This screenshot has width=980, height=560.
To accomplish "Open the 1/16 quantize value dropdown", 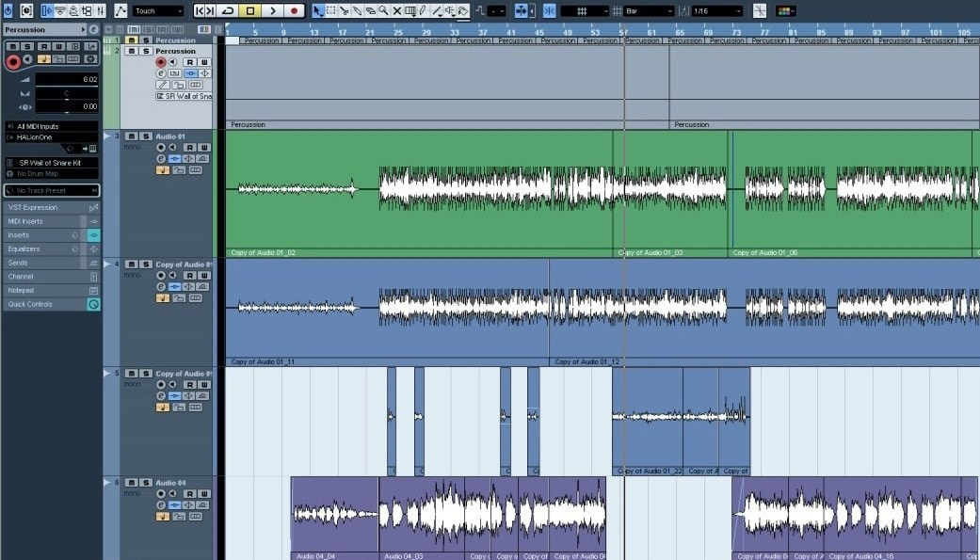I will (x=716, y=10).
